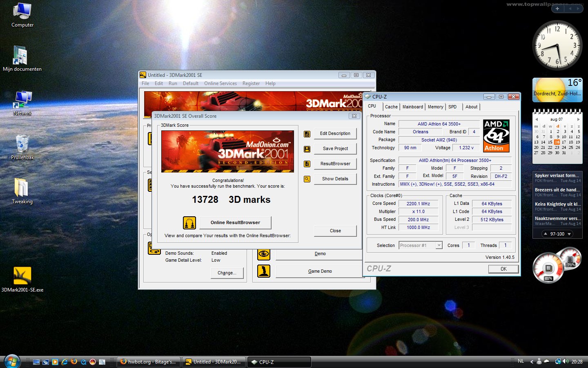588x368 pixels.
Task: Open the Breezers uit de hand... headline
Action: [557, 192]
